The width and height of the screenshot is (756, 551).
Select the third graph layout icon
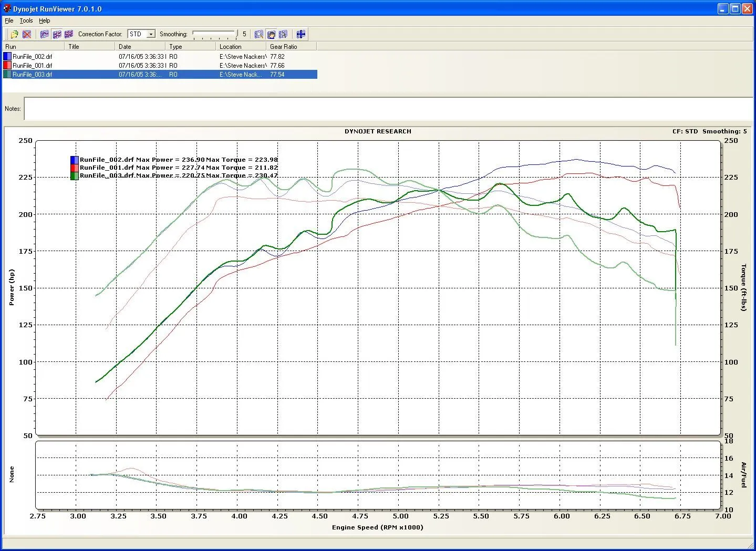(x=69, y=34)
